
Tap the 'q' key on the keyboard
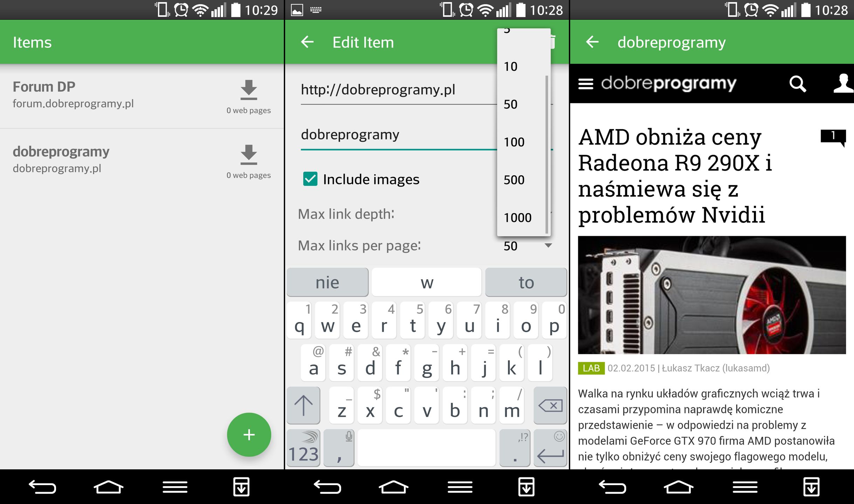click(299, 321)
